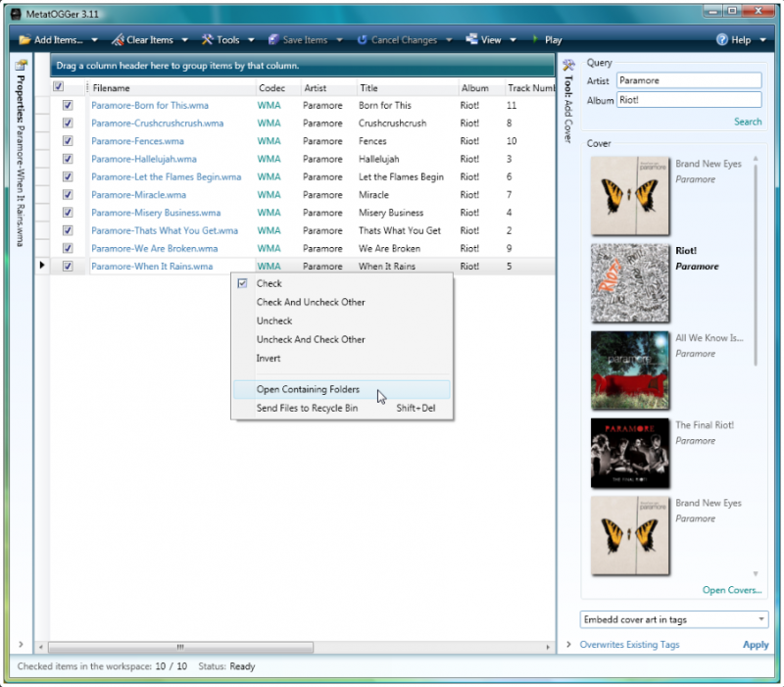The width and height of the screenshot is (784, 687).
Task: Uncheck the Paramore-Born for This.wma checkbox
Action: (68, 106)
